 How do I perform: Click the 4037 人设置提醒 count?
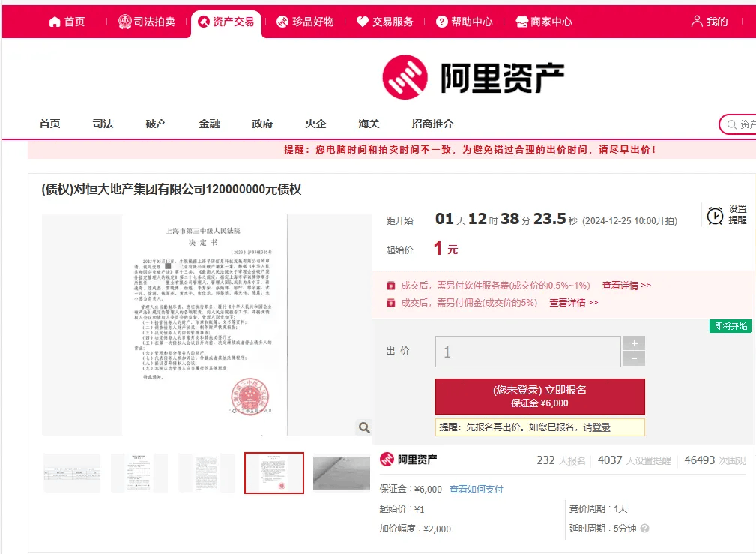634,460
